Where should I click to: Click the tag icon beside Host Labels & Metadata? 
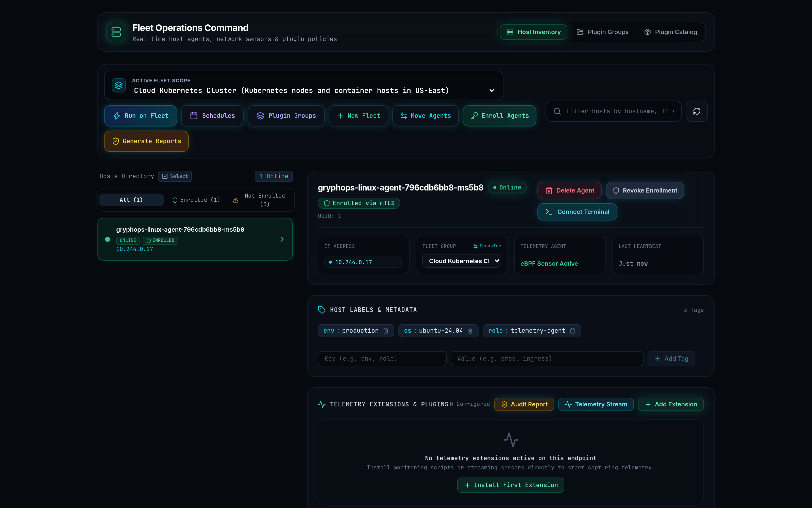pyautogui.click(x=322, y=310)
